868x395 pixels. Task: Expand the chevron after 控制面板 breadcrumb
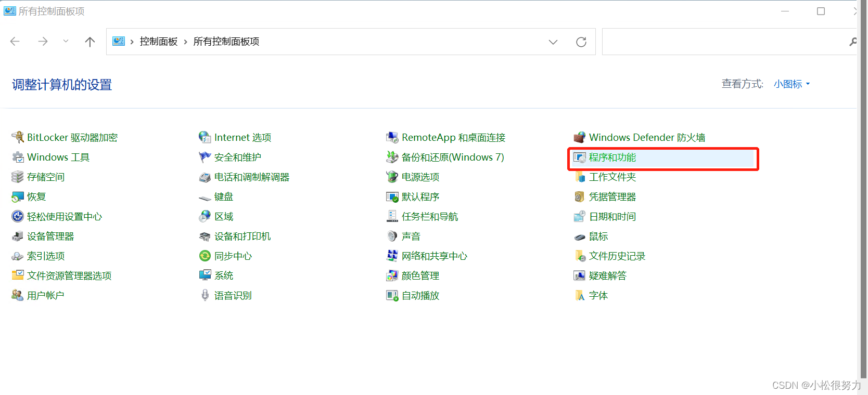coord(185,42)
